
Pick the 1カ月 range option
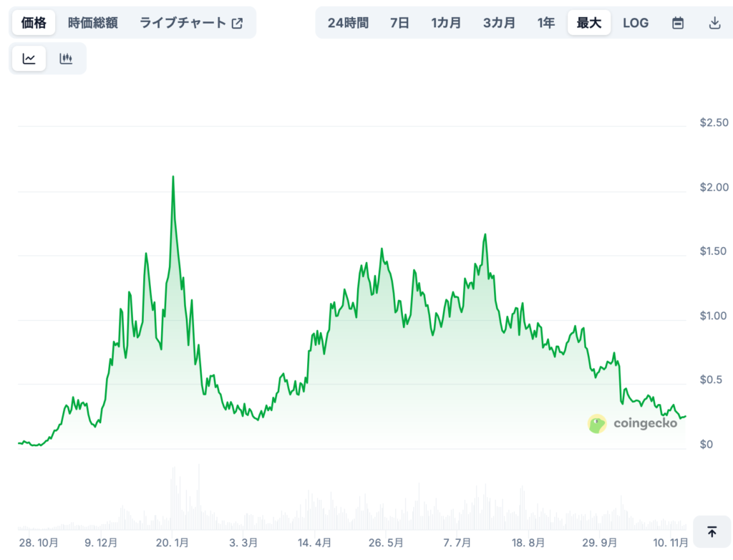(x=446, y=22)
